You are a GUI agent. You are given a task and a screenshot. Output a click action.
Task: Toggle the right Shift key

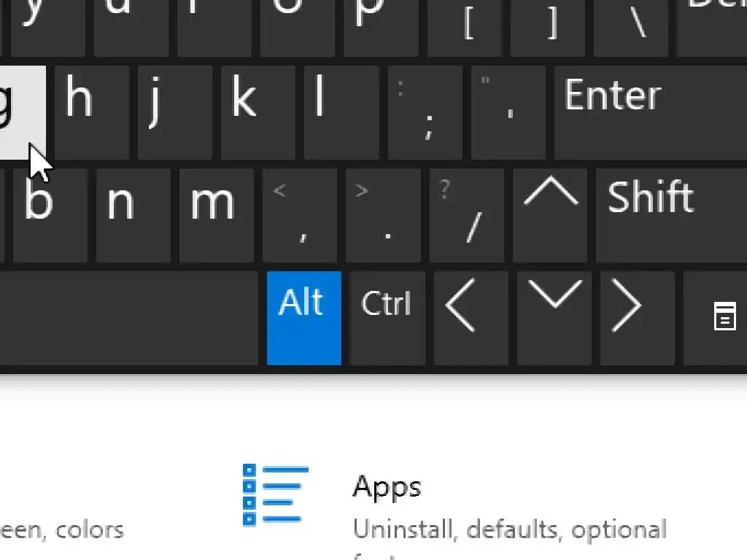pos(670,214)
